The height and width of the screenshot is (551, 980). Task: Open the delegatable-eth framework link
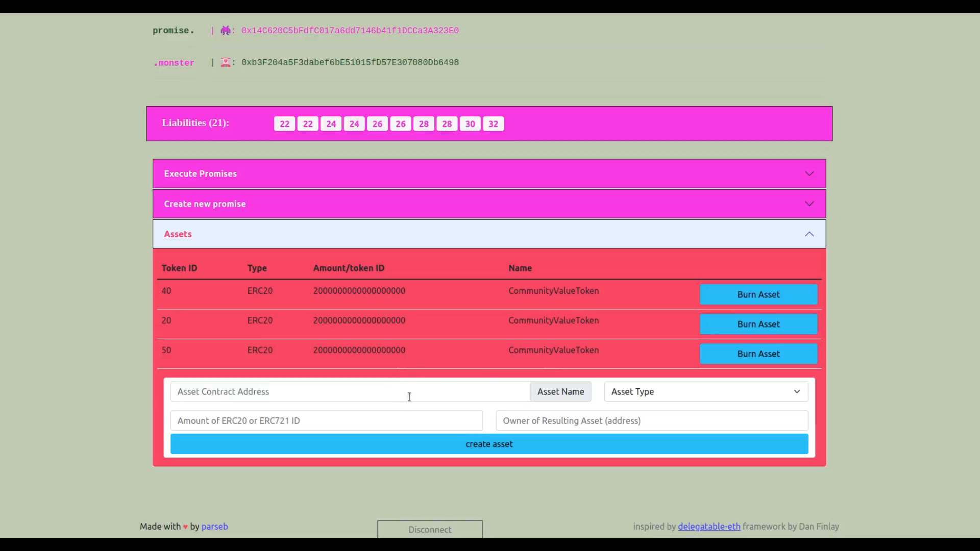pos(708,527)
